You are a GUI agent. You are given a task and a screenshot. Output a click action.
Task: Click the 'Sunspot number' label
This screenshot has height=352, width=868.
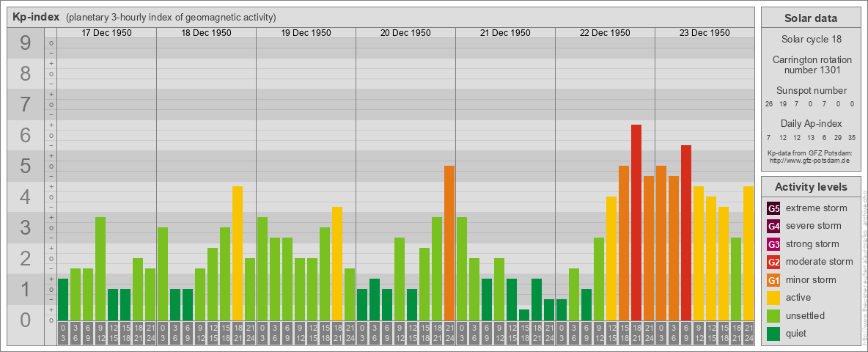pyautogui.click(x=811, y=91)
